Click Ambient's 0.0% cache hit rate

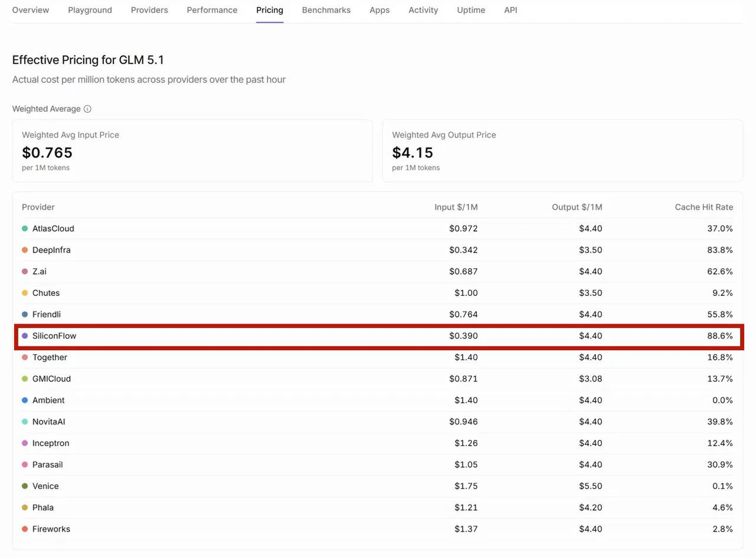(723, 400)
